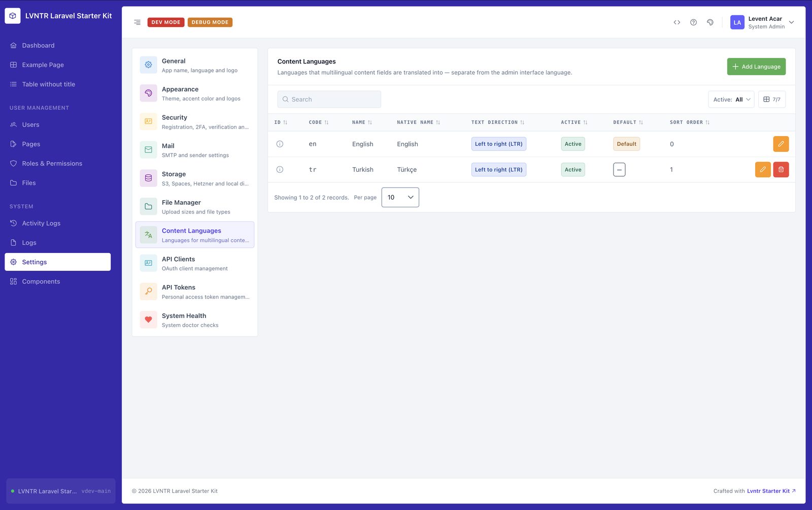The height and width of the screenshot is (510, 812).
Task: Expand the Levent Acar user menu
Action: 762,22
